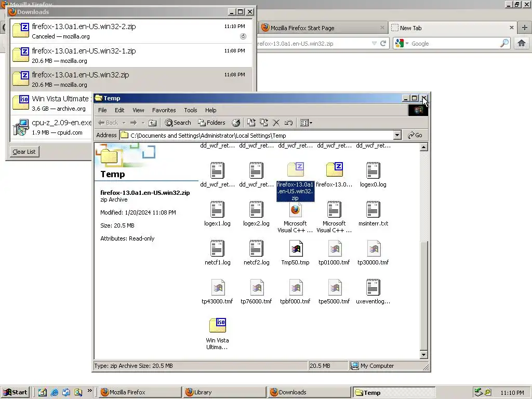532x399 pixels.
Task: Select the tpe5000.tmf file
Action: click(x=334, y=292)
